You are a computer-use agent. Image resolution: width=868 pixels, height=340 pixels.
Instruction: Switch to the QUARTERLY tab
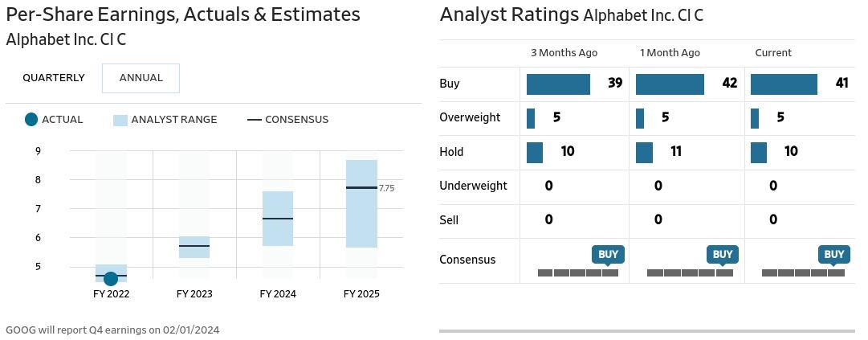[54, 78]
